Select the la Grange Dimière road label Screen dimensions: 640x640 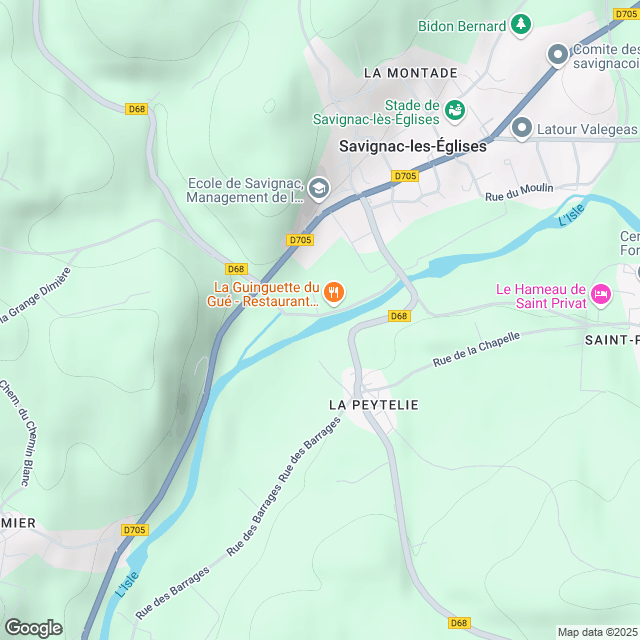(x=34, y=295)
